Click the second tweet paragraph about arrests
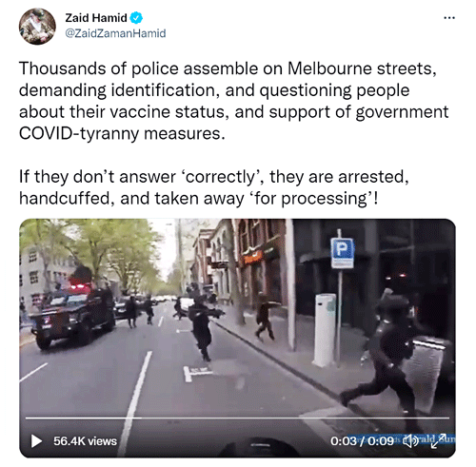The width and height of the screenshot is (476, 467). coord(214,187)
